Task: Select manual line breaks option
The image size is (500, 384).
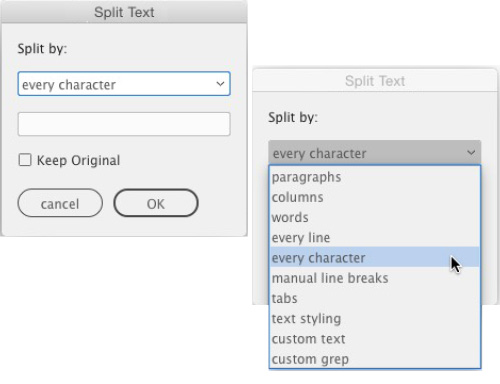Action: [375, 278]
